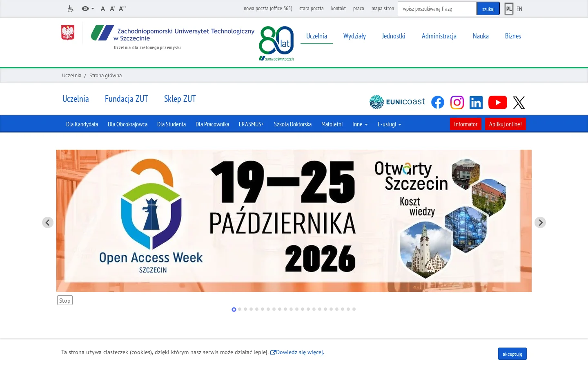Focus the search phrase input field
Image resolution: width=588 pixels, height=368 pixels.
(437, 9)
